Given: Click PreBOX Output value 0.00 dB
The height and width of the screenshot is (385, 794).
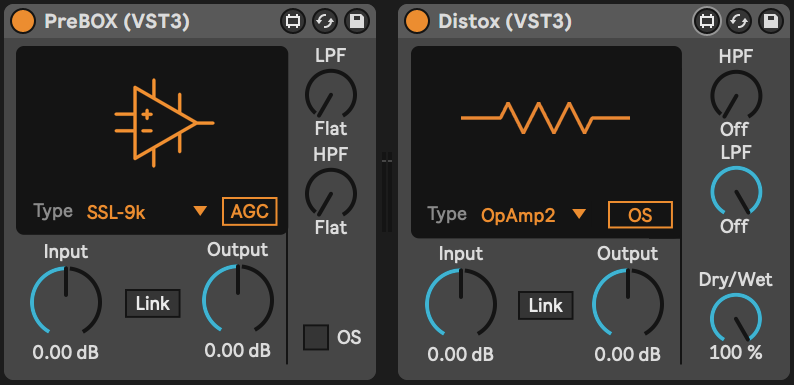Looking at the screenshot, I should tap(238, 350).
